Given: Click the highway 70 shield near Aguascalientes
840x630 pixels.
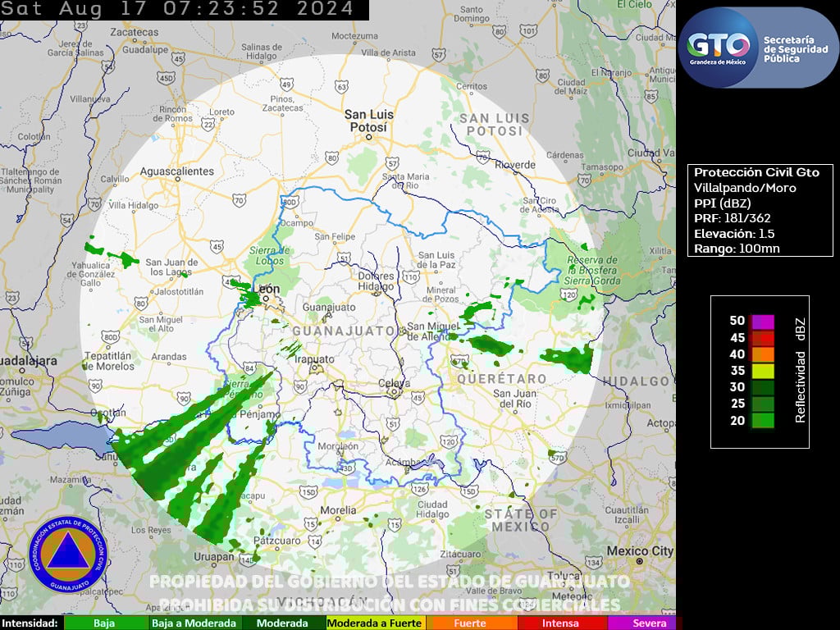Looking at the screenshot, I should (x=239, y=199).
